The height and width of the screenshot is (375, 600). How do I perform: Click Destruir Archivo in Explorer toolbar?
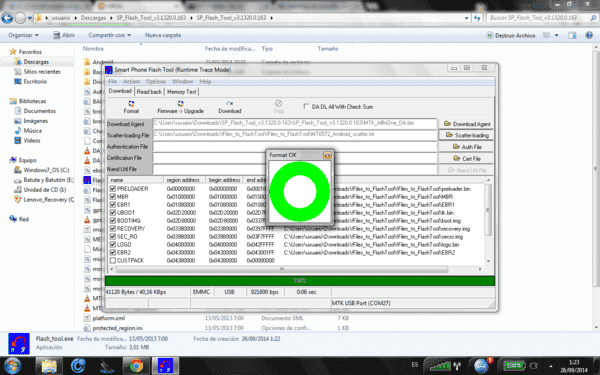pyautogui.click(x=510, y=35)
